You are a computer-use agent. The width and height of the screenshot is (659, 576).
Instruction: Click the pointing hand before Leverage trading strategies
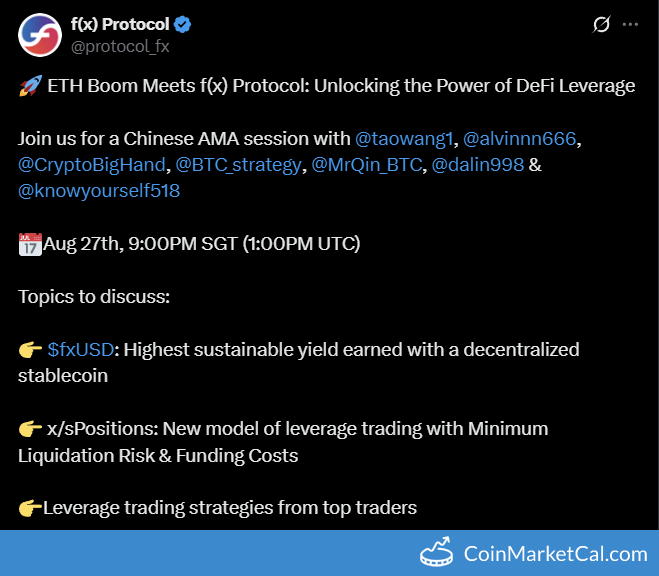pos(30,508)
